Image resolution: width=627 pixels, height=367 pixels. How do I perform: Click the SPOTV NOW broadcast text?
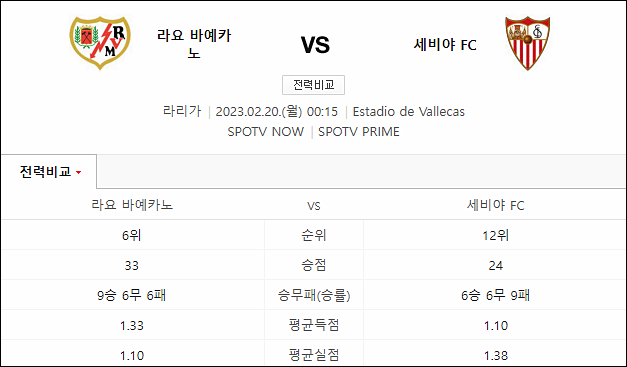(x=266, y=132)
